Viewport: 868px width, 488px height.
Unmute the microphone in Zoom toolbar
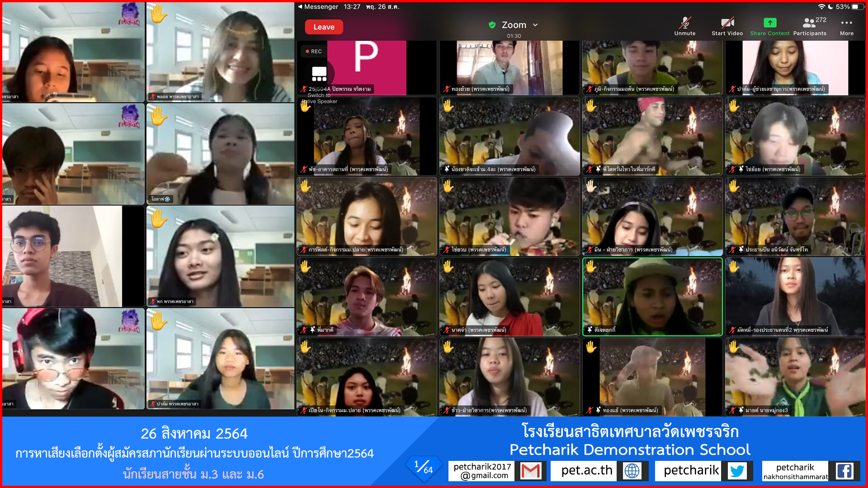685,26
